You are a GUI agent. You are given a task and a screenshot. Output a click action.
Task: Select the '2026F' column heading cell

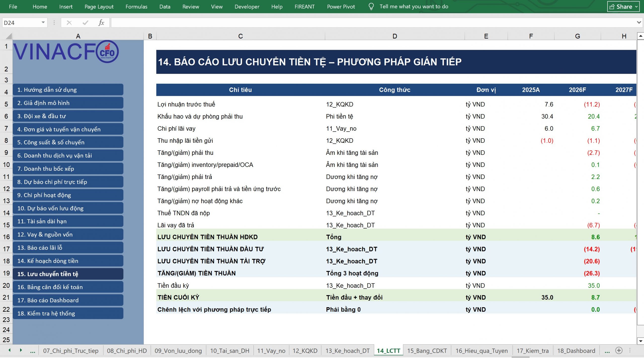[x=578, y=90]
